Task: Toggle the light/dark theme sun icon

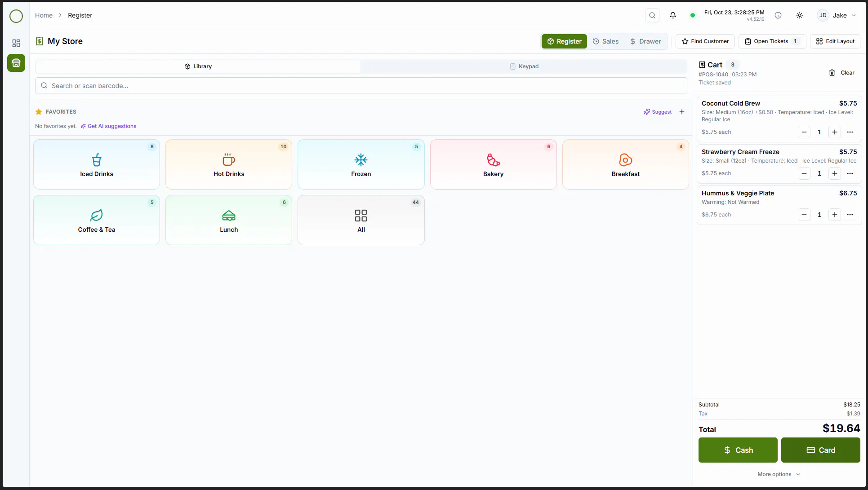Action: tap(799, 15)
